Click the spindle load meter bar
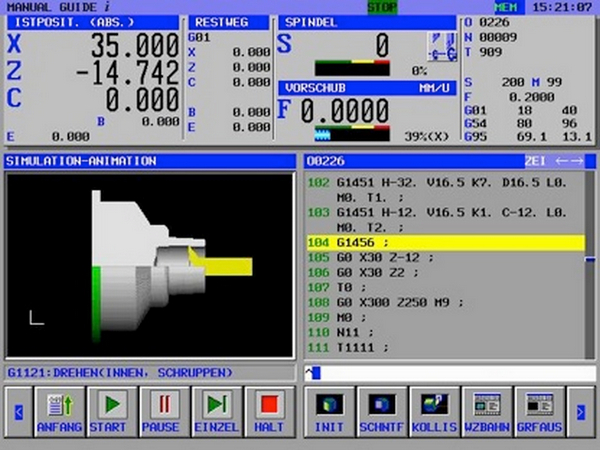This screenshot has width=600, height=450. click(351, 69)
